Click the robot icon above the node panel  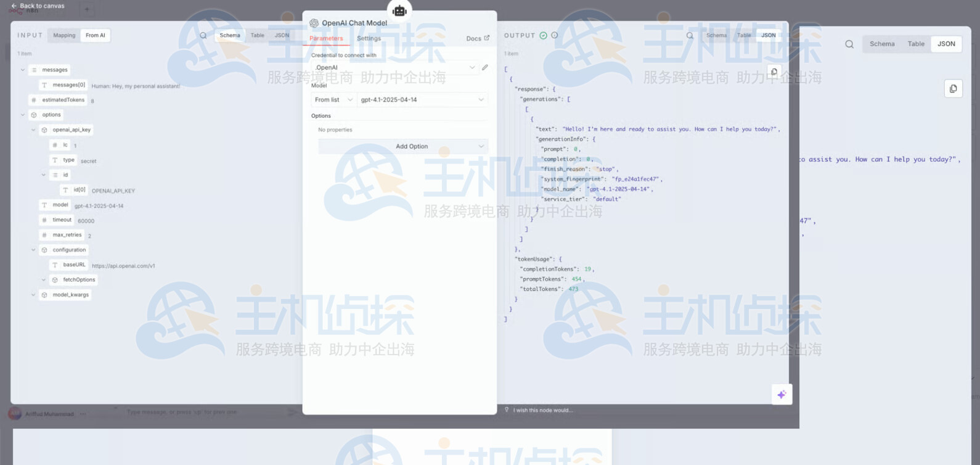399,11
